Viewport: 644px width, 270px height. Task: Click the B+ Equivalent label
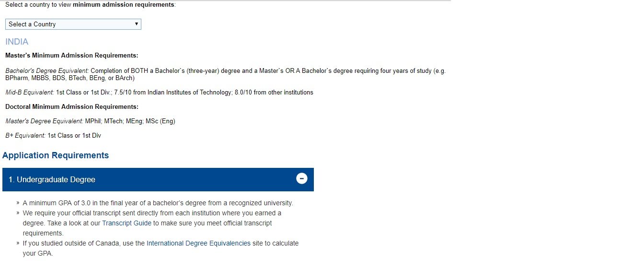pyautogui.click(x=25, y=136)
